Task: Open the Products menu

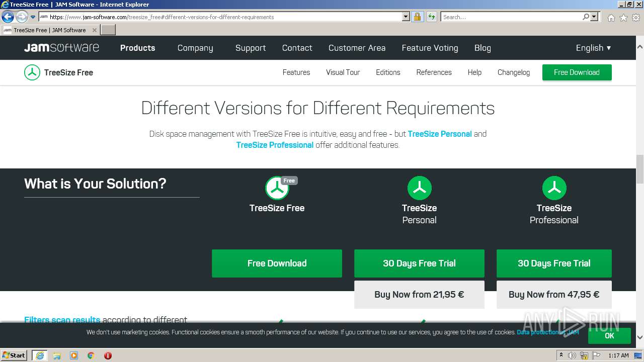Action: tap(137, 48)
